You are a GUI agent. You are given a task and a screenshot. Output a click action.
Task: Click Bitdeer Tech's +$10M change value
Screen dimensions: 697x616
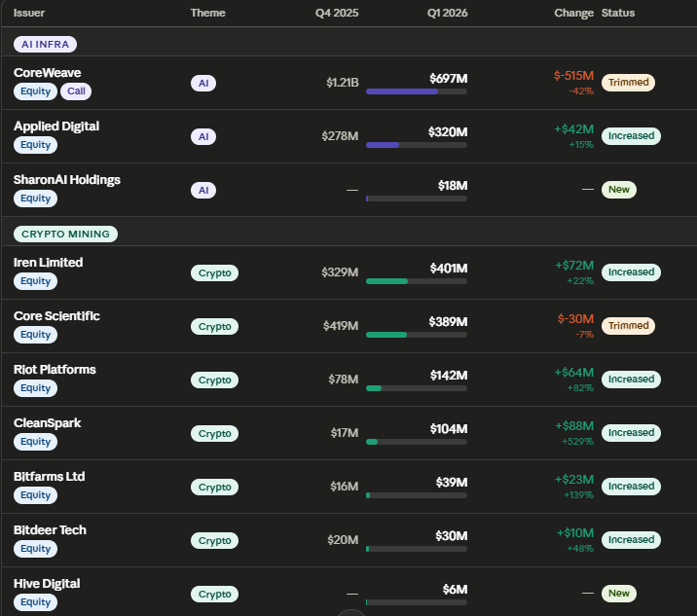pos(575,533)
